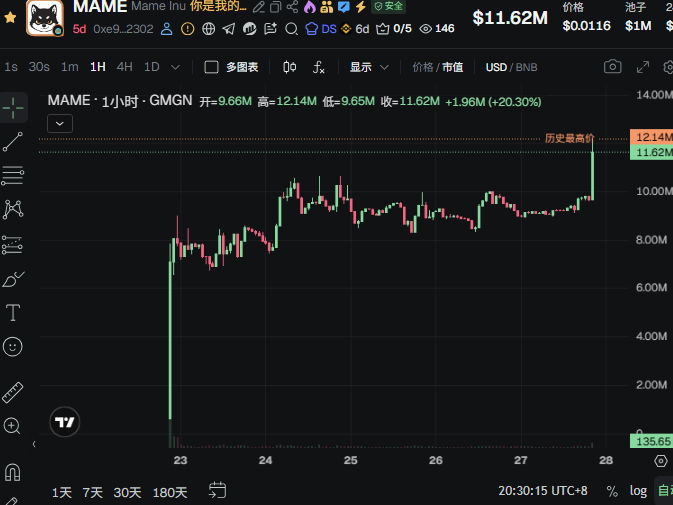Select the 30s timeframe

coord(39,67)
